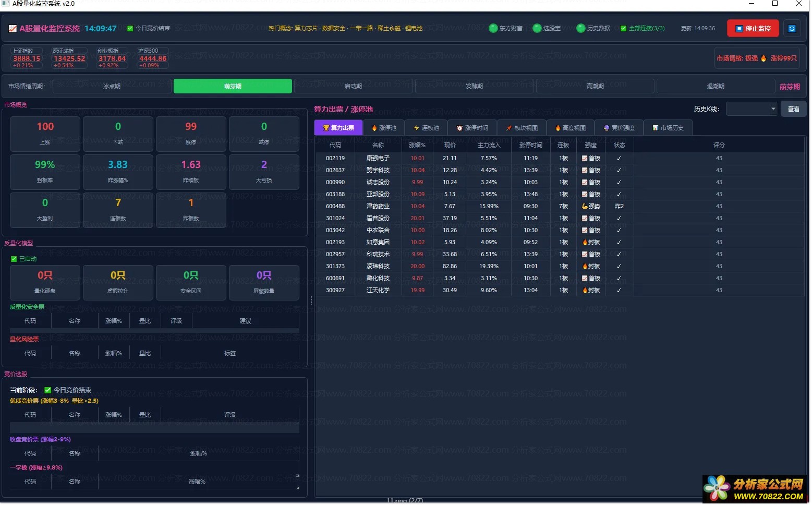Click the 20.01 gain cell for 霍普股份

pos(417,218)
